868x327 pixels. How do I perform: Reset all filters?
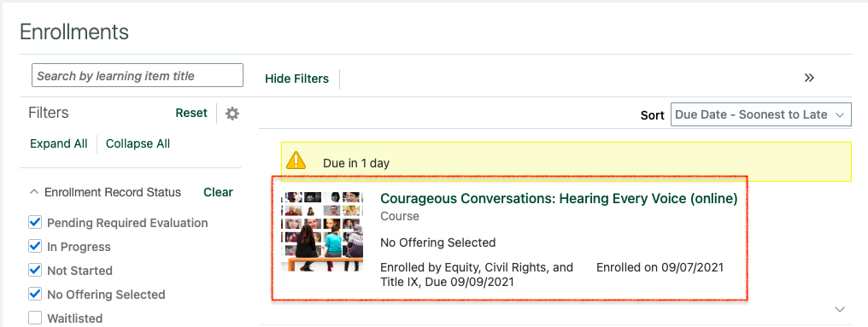[x=191, y=113]
